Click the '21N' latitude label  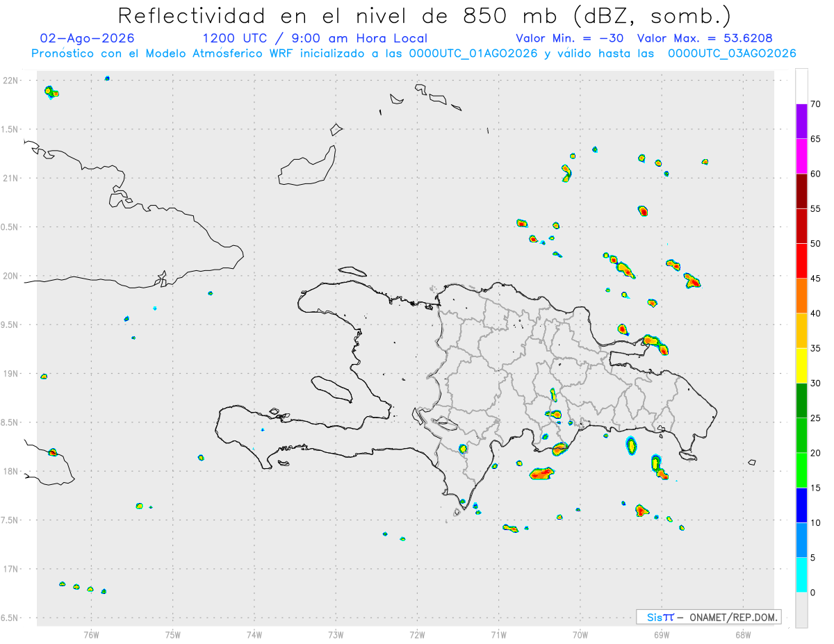pos(10,178)
